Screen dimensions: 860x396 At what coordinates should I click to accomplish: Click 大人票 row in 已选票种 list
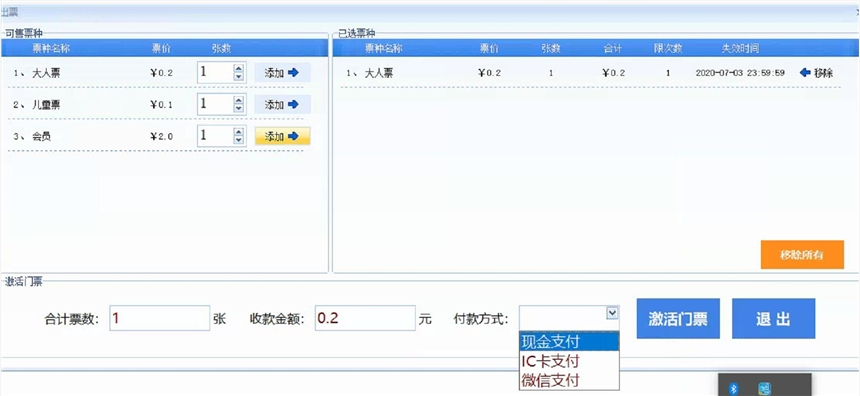click(590, 73)
